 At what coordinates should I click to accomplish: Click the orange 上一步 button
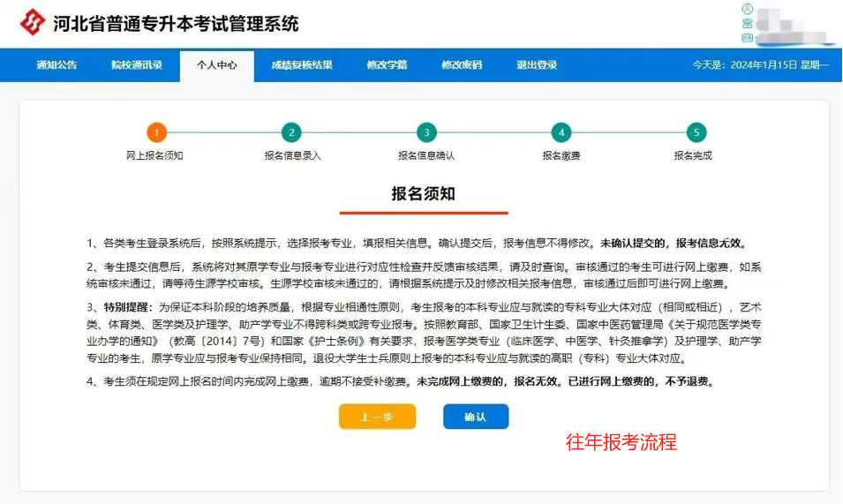(378, 417)
